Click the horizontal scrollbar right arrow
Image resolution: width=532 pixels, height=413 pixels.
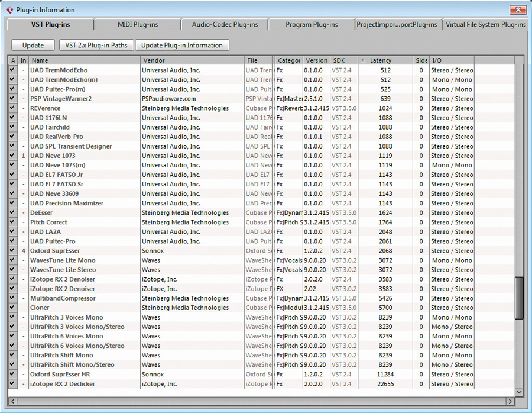[x=510, y=401]
